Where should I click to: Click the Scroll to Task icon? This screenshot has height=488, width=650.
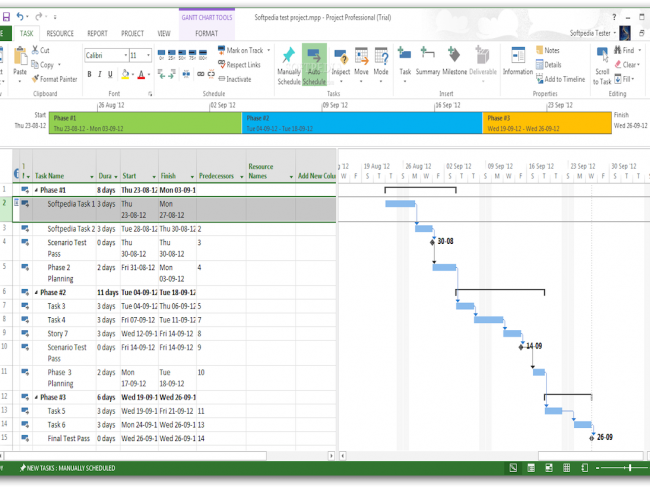[x=602, y=65]
